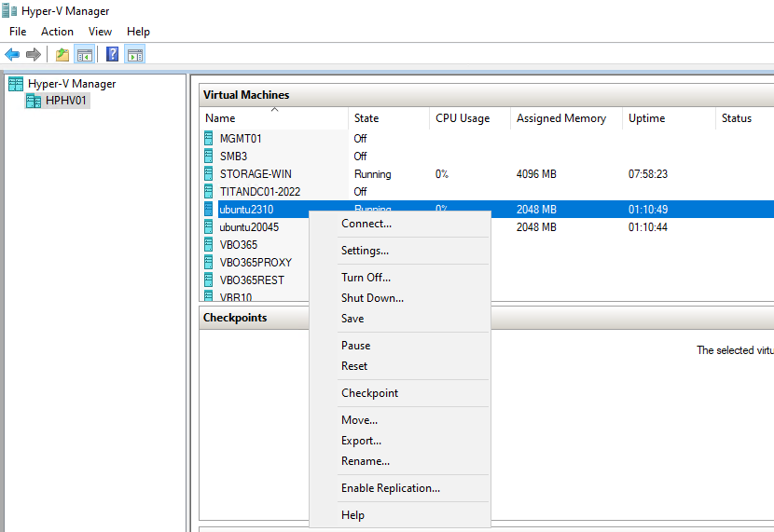Select the STORAGE-WIN virtual machine row
The image size is (774, 532).
tap(487, 173)
